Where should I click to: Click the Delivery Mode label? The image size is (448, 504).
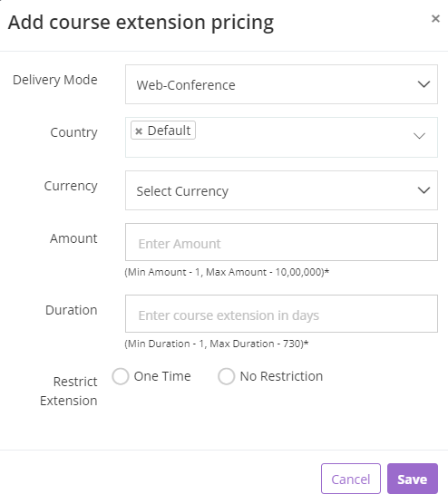[55, 80]
